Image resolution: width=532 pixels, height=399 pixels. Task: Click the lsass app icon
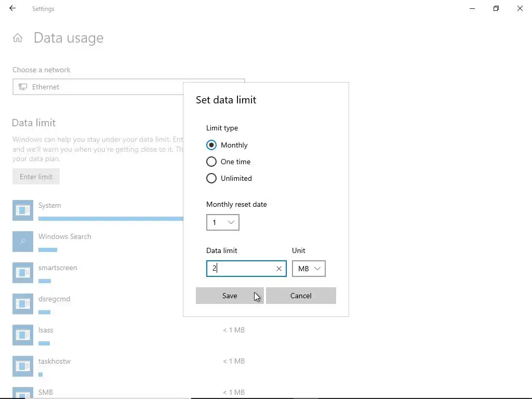(23, 335)
